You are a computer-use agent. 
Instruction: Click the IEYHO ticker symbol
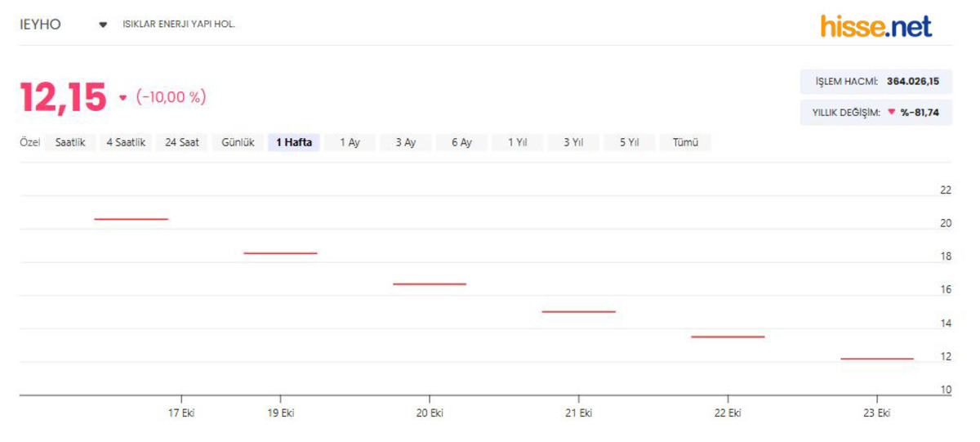click(40, 25)
